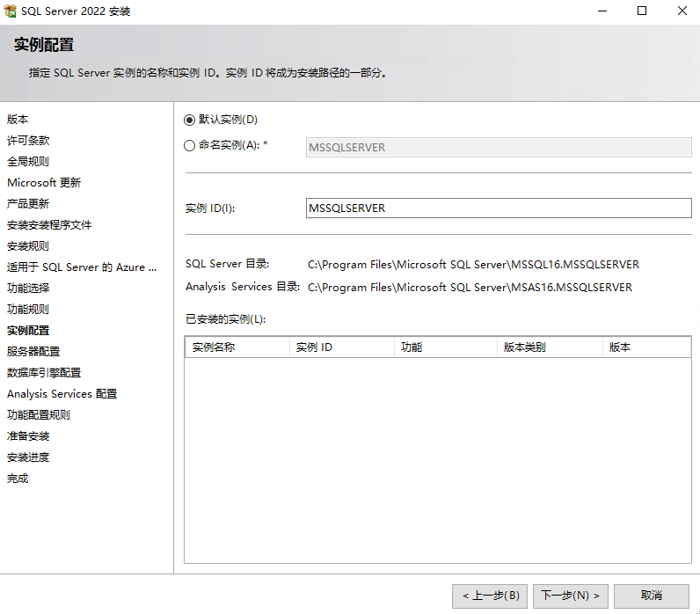Cancel setup with 取消 button
Screen dimensions: 700x614
coord(652,596)
